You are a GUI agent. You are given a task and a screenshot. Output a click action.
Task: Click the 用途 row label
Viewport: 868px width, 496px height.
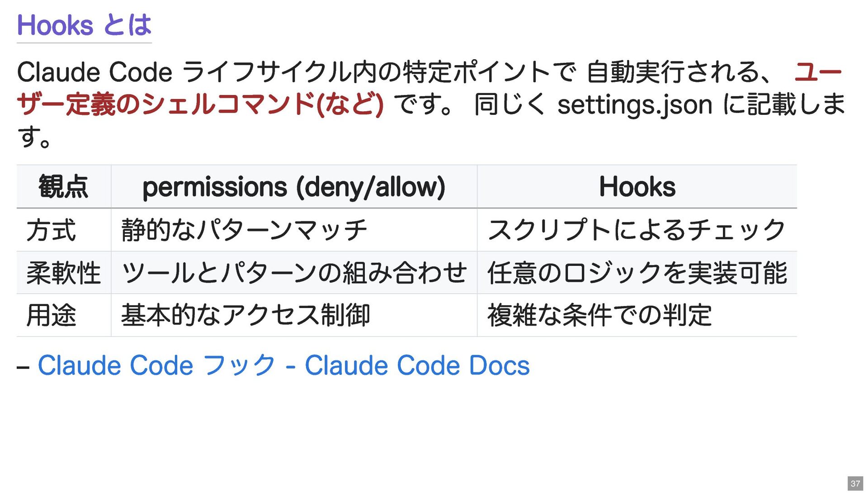coord(51,315)
